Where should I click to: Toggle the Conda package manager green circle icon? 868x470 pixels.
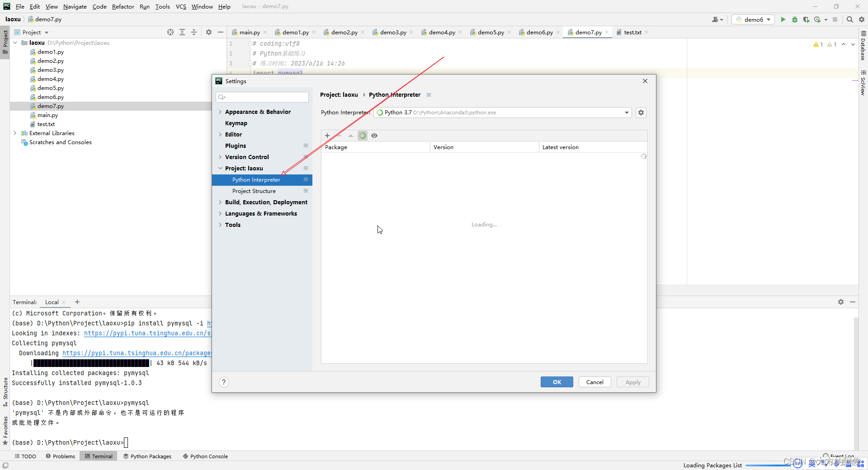[363, 136]
